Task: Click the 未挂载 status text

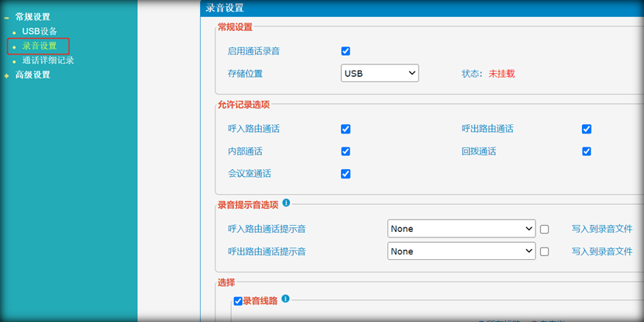Action: tap(501, 74)
